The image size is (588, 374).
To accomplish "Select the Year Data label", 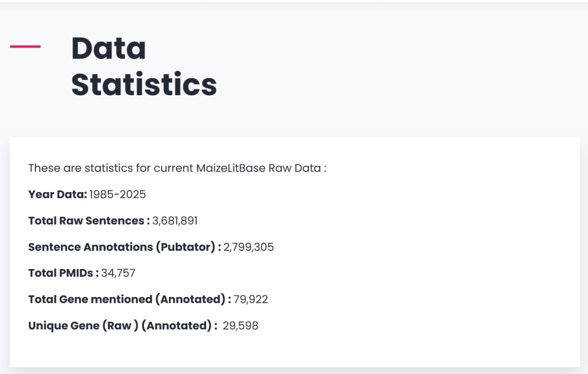I will 57,194.
